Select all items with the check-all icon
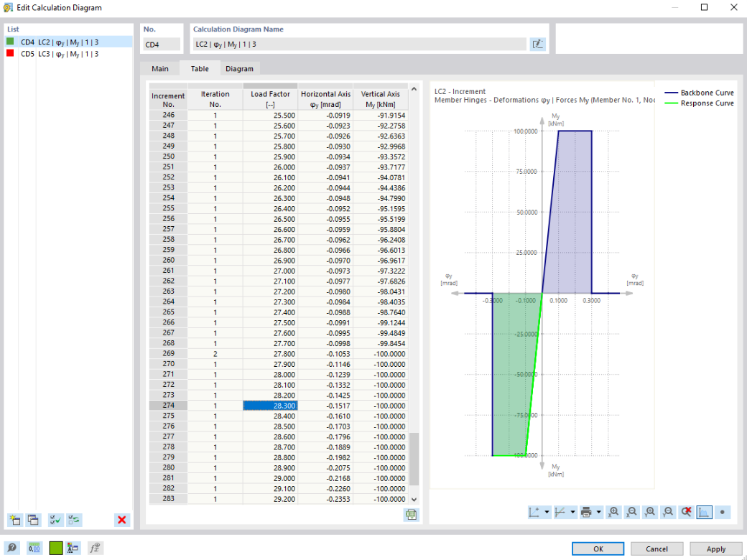This screenshot has width=747, height=560. click(x=55, y=520)
